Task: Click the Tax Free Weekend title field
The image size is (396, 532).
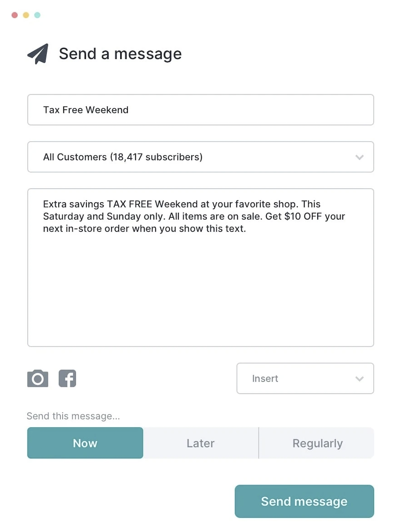Action: tap(200, 109)
